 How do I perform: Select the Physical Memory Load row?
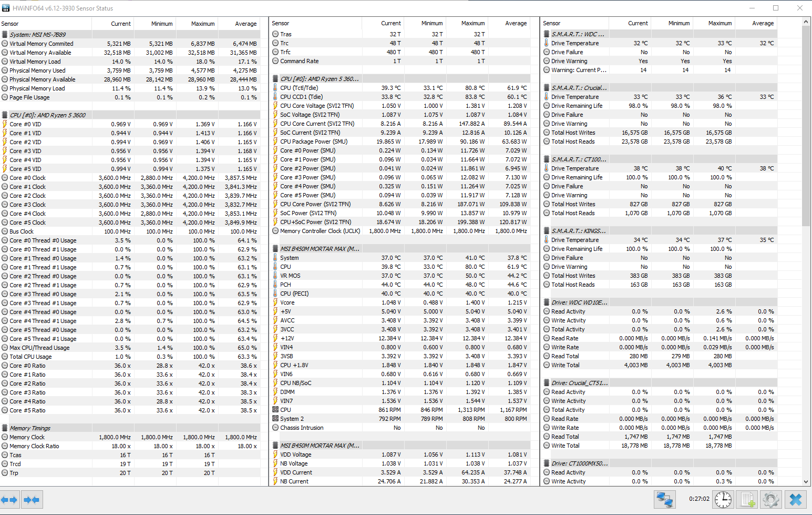tap(130, 88)
